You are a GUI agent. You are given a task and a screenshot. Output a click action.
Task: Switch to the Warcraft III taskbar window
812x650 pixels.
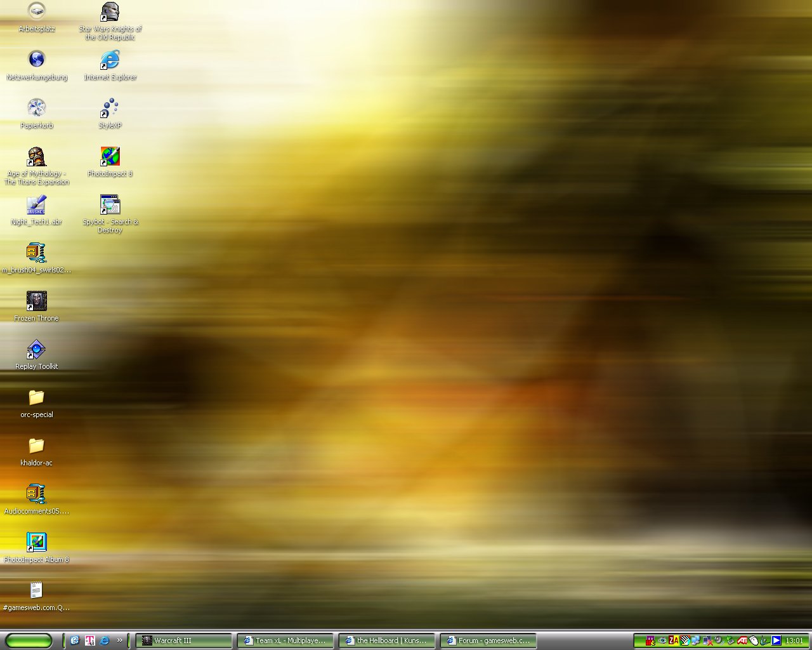click(x=183, y=640)
